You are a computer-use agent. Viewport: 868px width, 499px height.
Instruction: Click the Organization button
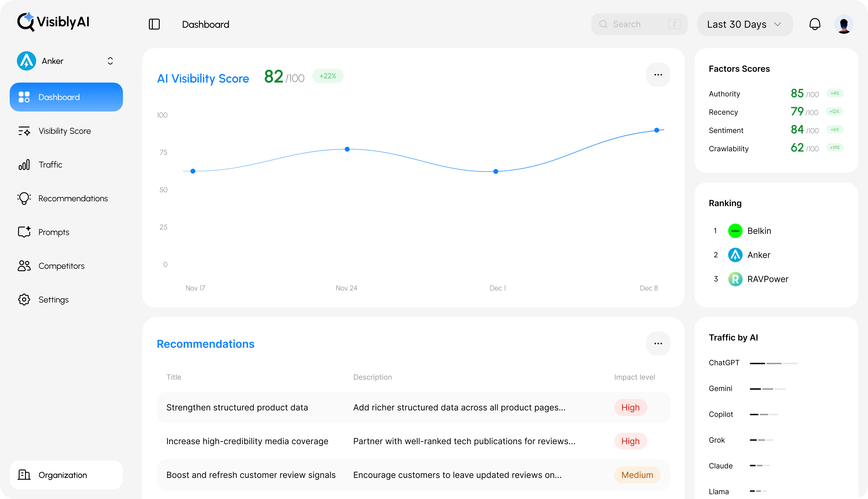tap(66, 475)
